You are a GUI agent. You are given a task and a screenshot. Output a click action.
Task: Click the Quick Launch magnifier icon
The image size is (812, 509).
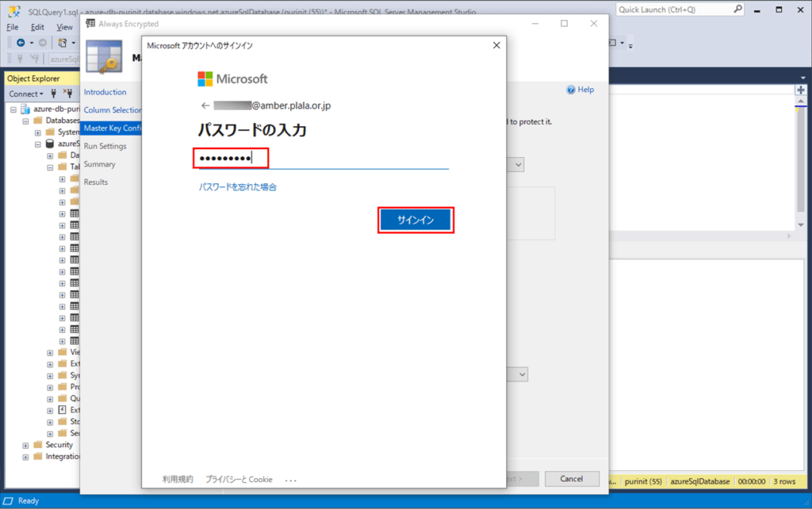pos(738,10)
